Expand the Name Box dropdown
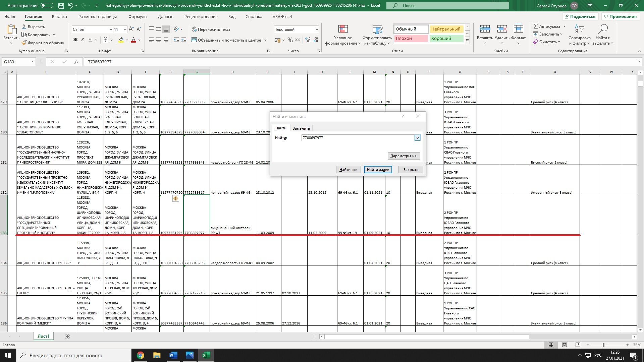The width and height of the screenshot is (644, 362). [x=32, y=62]
